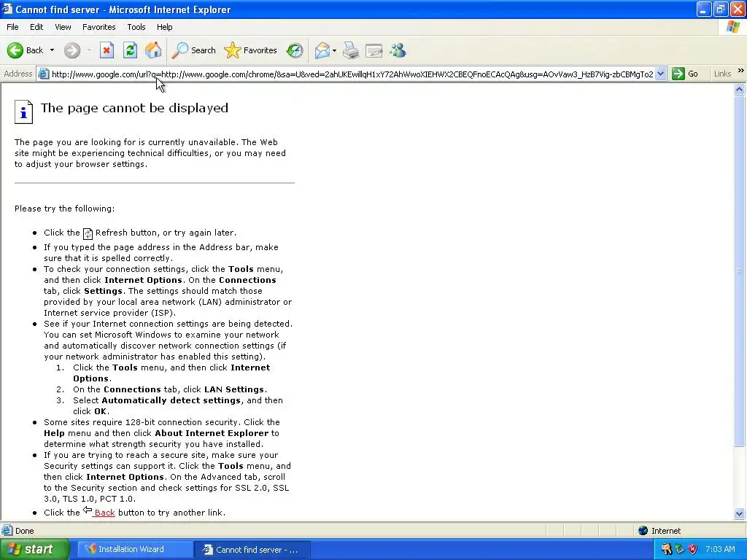Click the Print toolbar icon
Image resolution: width=747 pixels, height=560 pixels.
[351, 50]
